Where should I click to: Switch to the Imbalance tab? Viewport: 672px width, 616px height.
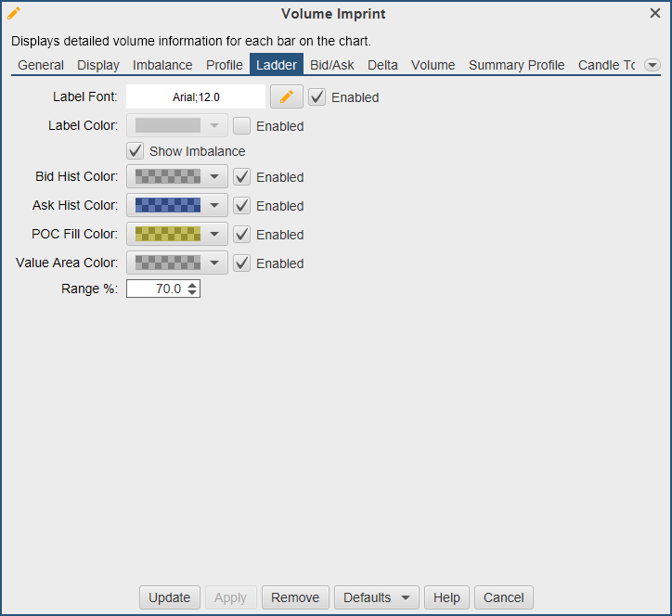162,65
